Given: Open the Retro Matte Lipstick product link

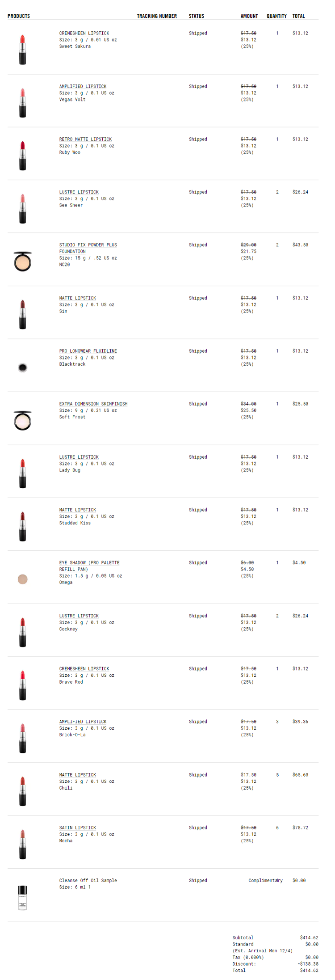Looking at the screenshot, I should coord(85,139).
